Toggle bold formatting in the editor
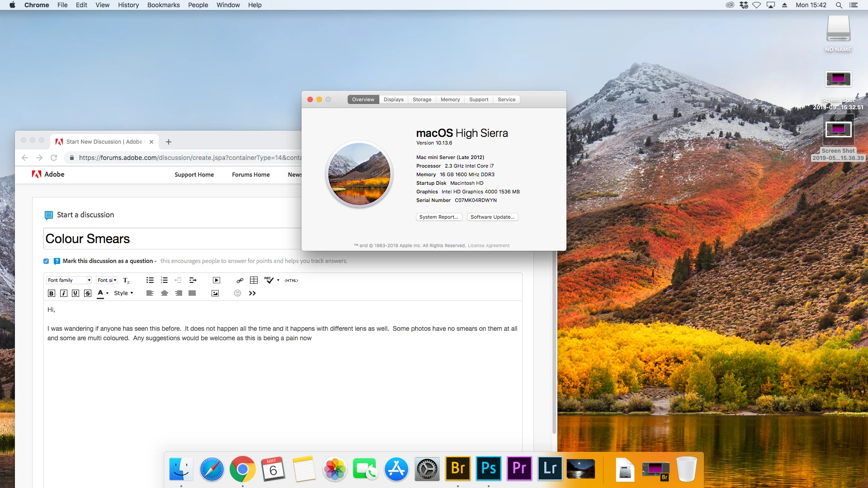The width and height of the screenshot is (868, 488). point(52,293)
